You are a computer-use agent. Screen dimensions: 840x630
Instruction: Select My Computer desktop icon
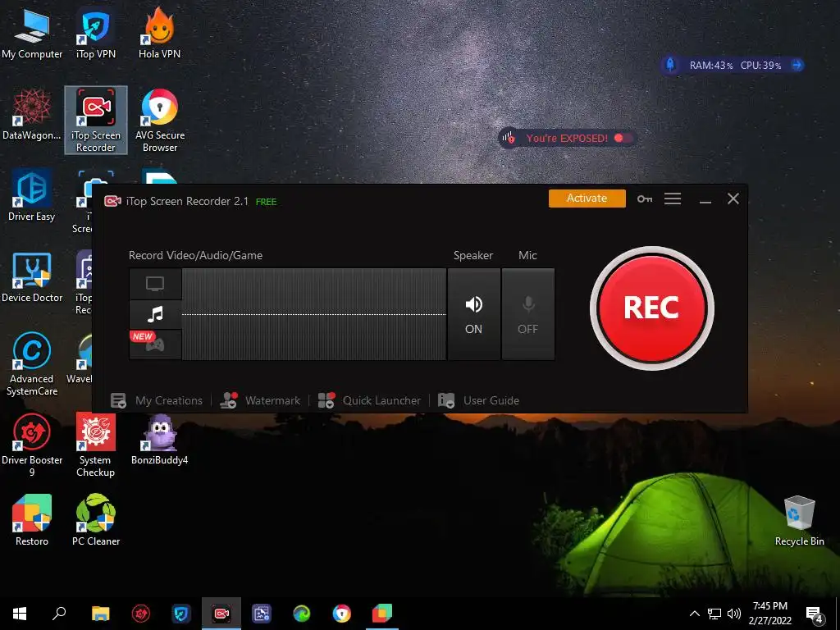(x=32, y=34)
